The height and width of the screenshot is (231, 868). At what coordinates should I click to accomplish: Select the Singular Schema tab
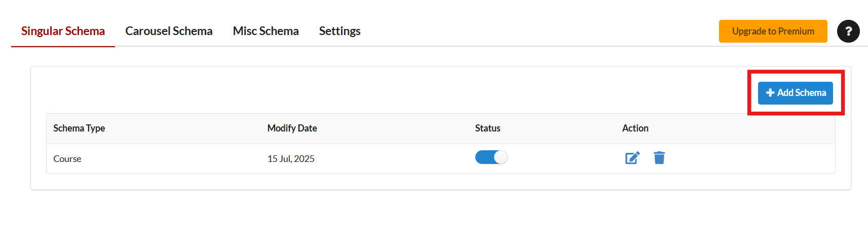point(63,31)
